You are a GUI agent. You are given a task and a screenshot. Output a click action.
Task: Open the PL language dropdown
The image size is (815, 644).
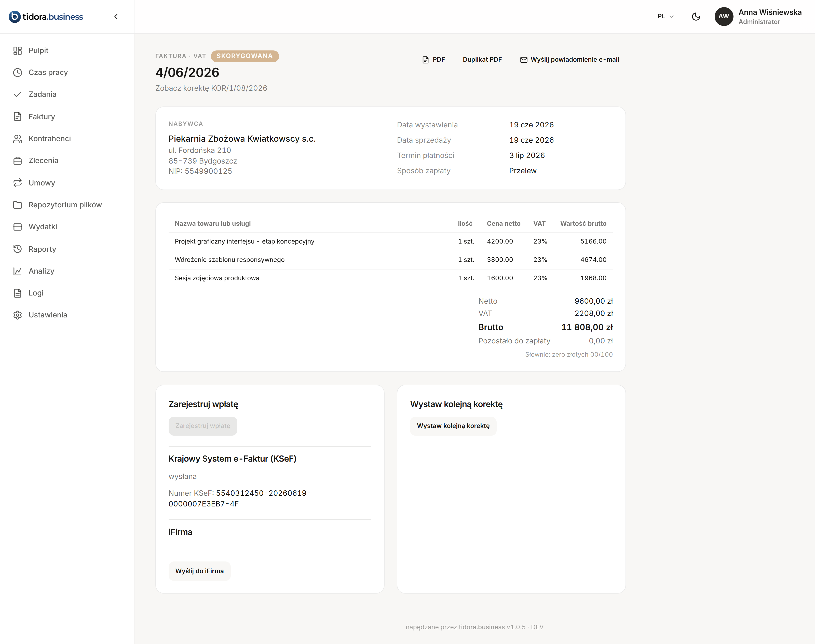665,16
